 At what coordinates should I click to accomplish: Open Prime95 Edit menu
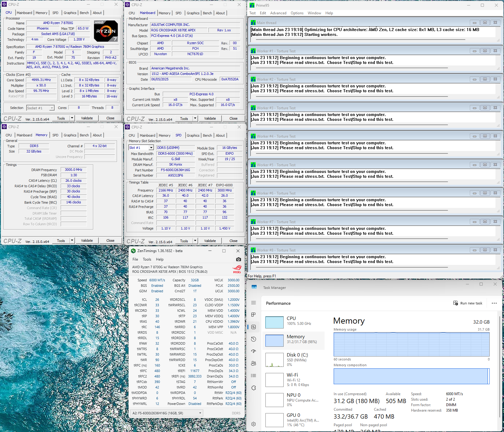click(x=263, y=13)
